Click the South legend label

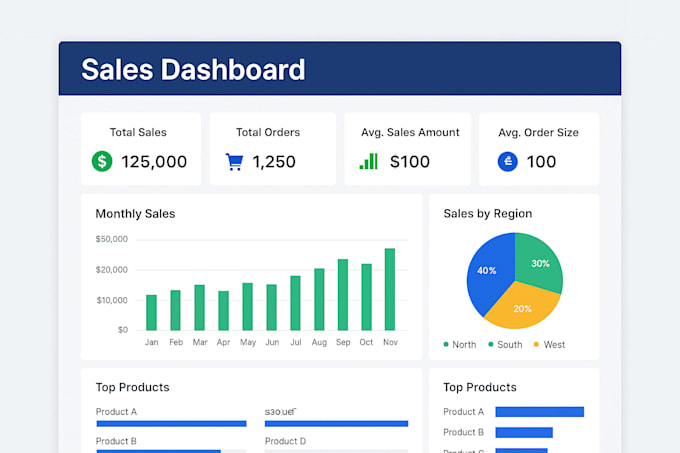[x=510, y=345]
